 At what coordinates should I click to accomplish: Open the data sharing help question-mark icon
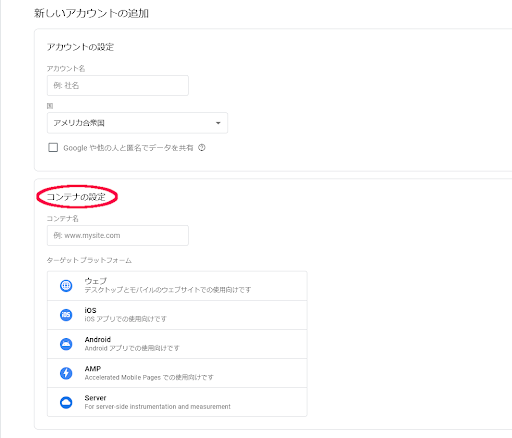pyautogui.click(x=202, y=147)
